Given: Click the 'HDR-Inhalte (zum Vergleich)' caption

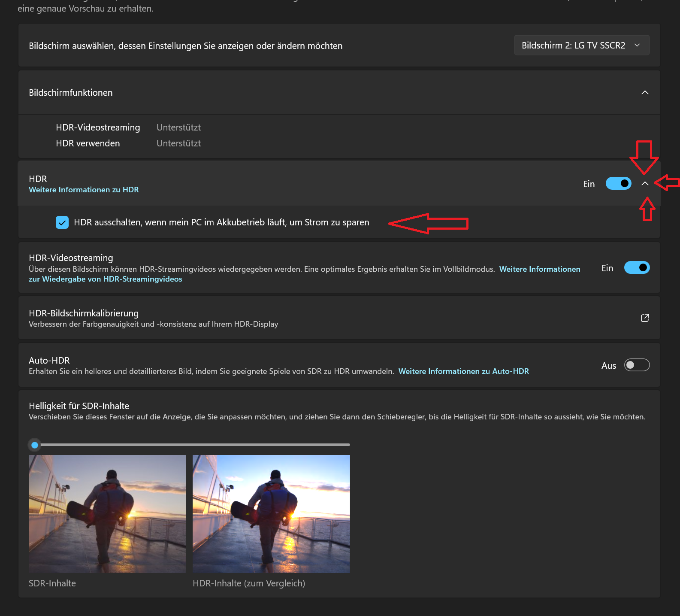Looking at the screenshot, I should (249, 583).
